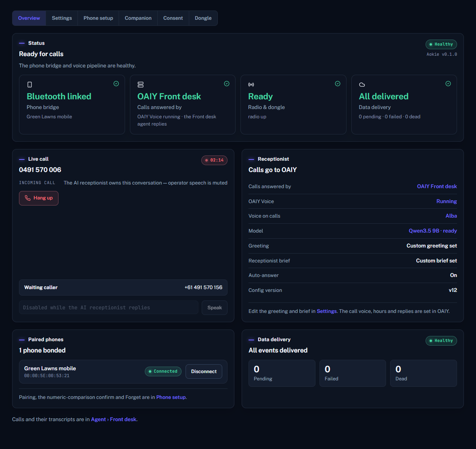Click the Connected status badge
Image resolution: width=476 pixels, height=449 pixels.
[163, 371]
